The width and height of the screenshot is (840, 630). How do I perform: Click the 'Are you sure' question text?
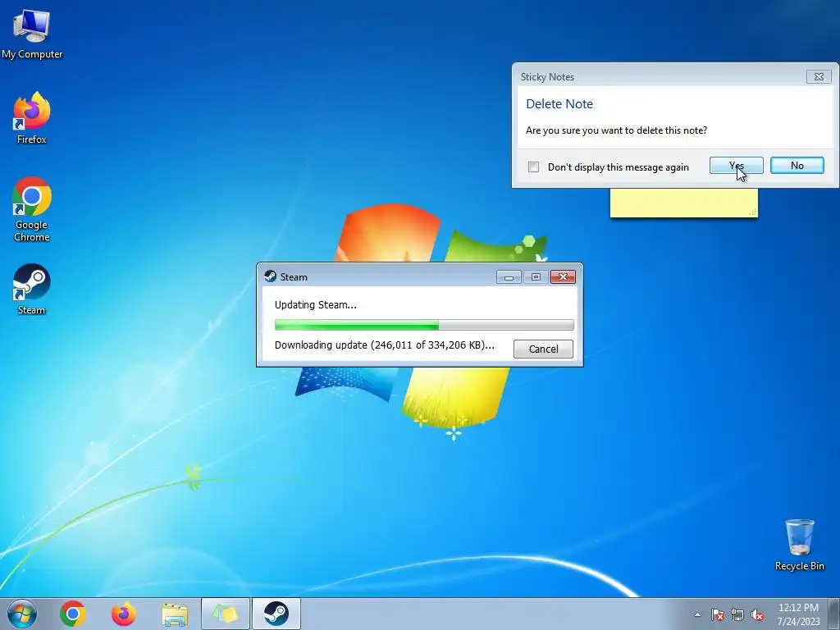click(616, 130)
